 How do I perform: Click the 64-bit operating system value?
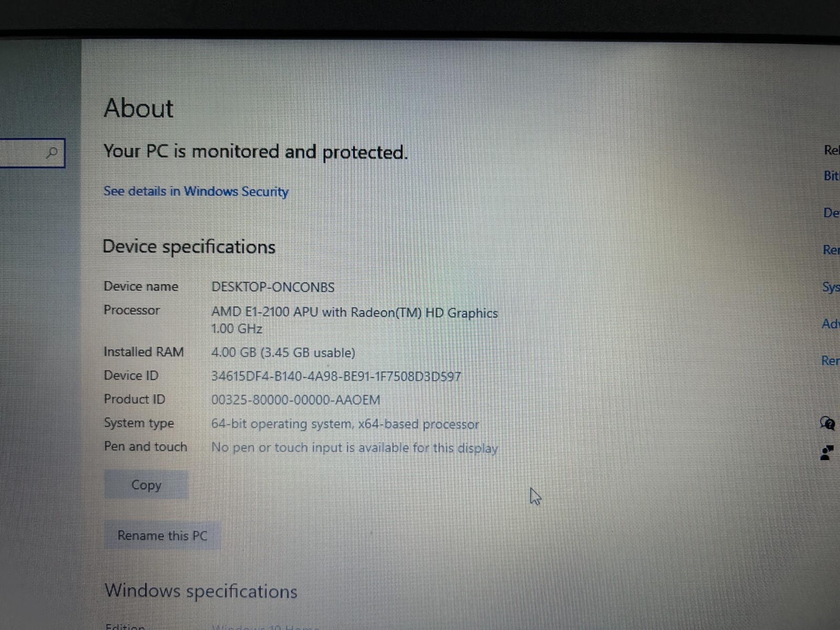[345, 424]
